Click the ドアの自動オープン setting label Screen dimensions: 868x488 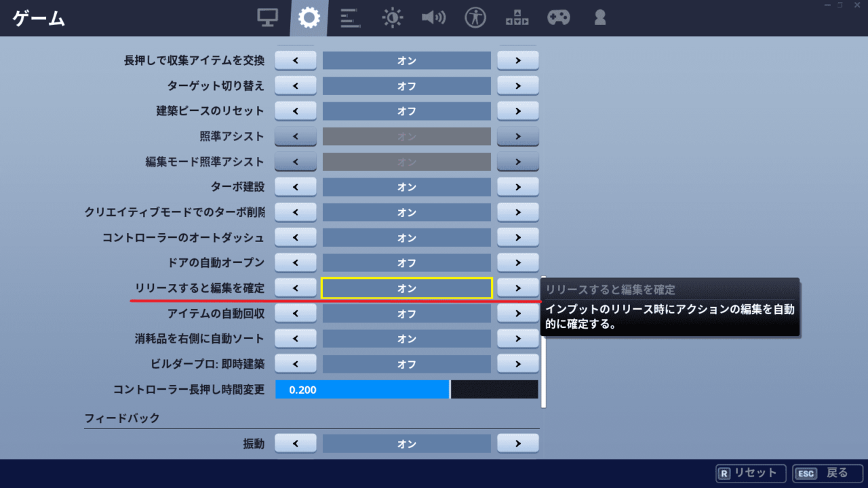216,262
